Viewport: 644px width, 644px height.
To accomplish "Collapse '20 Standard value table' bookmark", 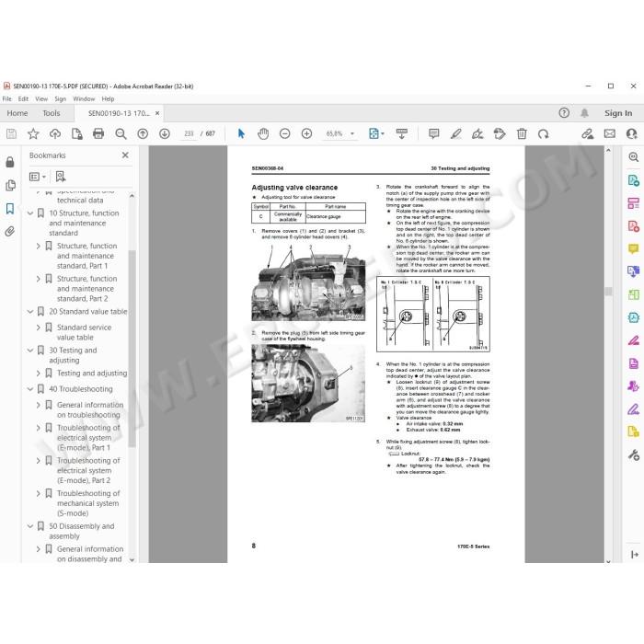I will [x=30, y=312].
